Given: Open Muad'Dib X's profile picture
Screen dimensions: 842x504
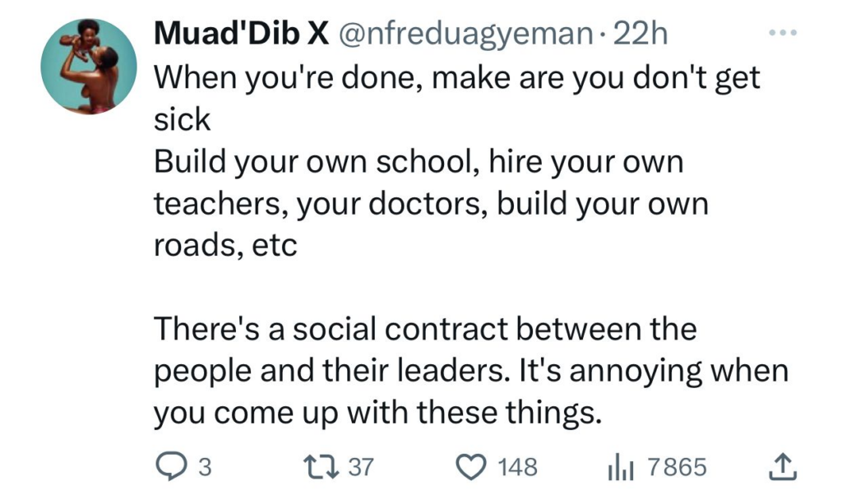Looking at the screenshot, I should (x=89, y=66).
